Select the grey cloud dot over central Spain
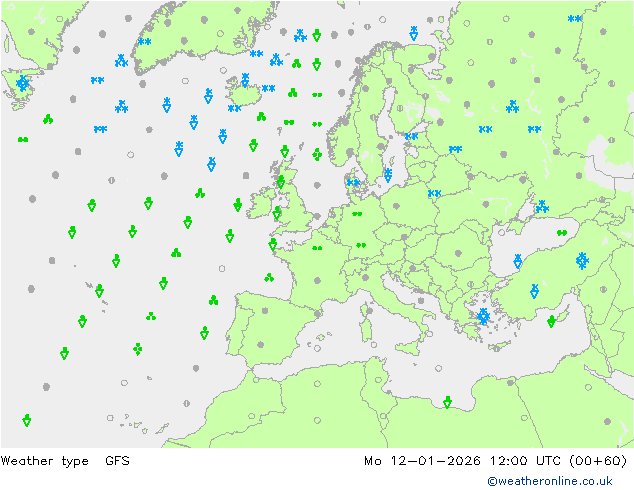Image resolution: width=634 pixels, height=490 pixels. point(265,310)
